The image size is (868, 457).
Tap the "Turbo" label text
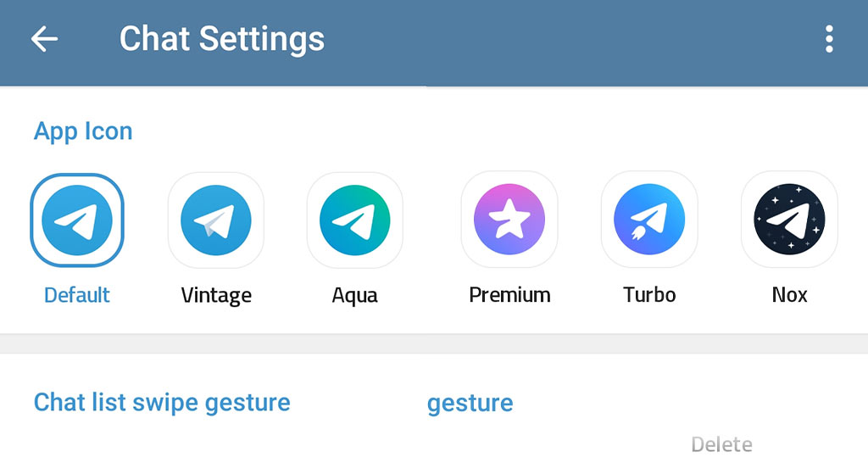[649, 295]
